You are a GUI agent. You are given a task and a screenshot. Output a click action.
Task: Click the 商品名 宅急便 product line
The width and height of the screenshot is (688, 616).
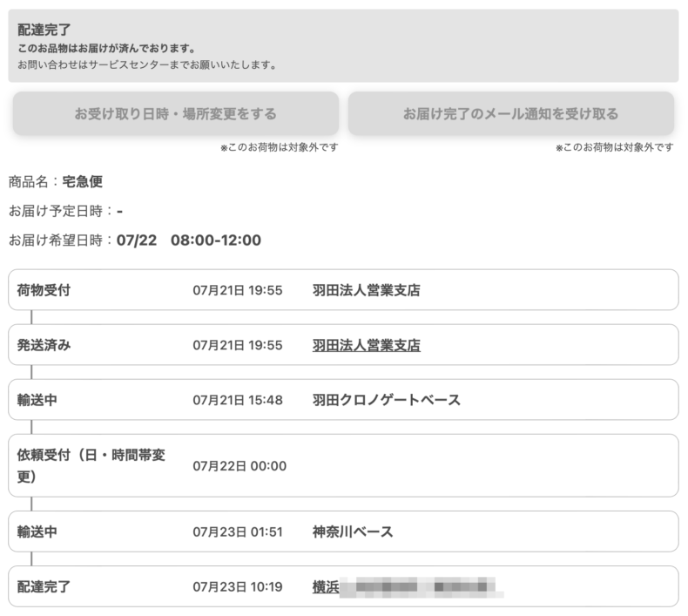[x=61, y=182]
